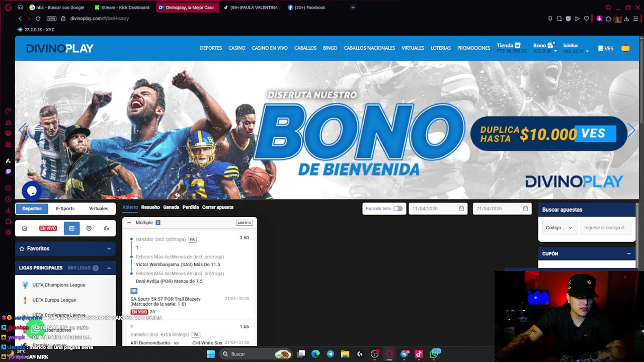Image resolution: width=644 pixels, height=362 pixels.
Task: Switch to the Cerrar apuesta tab
Action: 218,207
